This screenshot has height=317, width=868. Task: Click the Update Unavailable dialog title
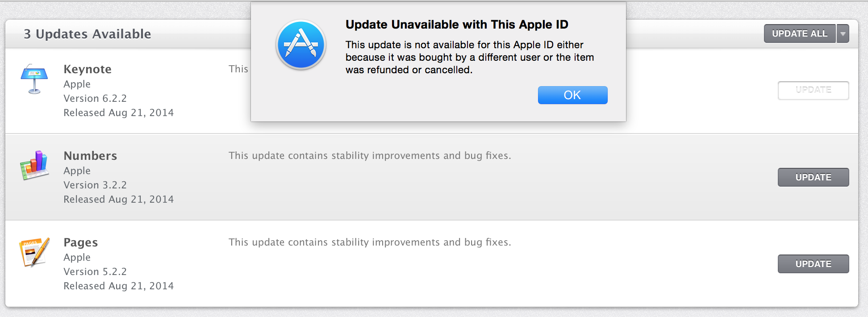(x=457, y=25)
